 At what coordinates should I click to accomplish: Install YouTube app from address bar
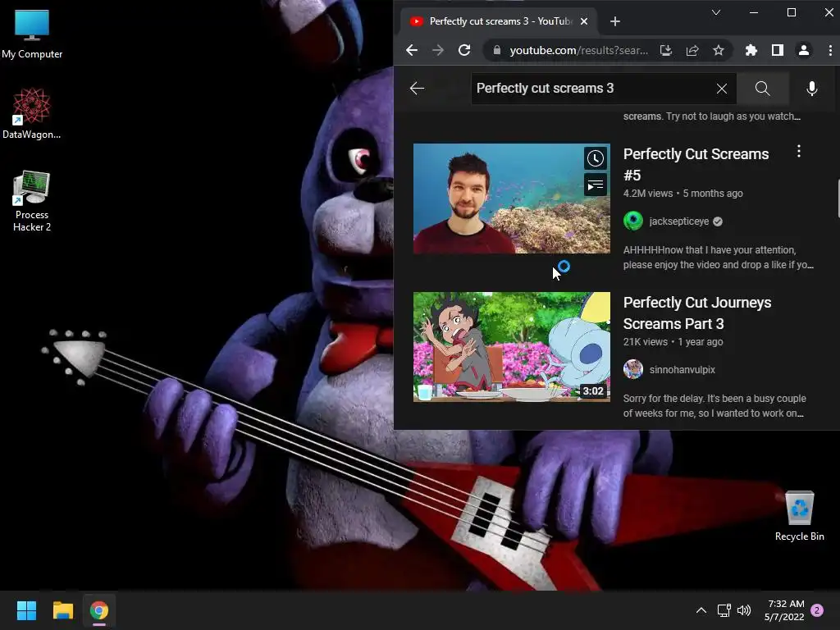(666, 50)
